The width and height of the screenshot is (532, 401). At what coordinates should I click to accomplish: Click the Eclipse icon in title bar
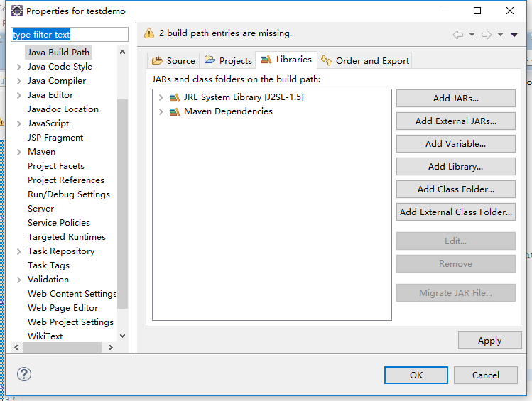(x=16, y=11)
